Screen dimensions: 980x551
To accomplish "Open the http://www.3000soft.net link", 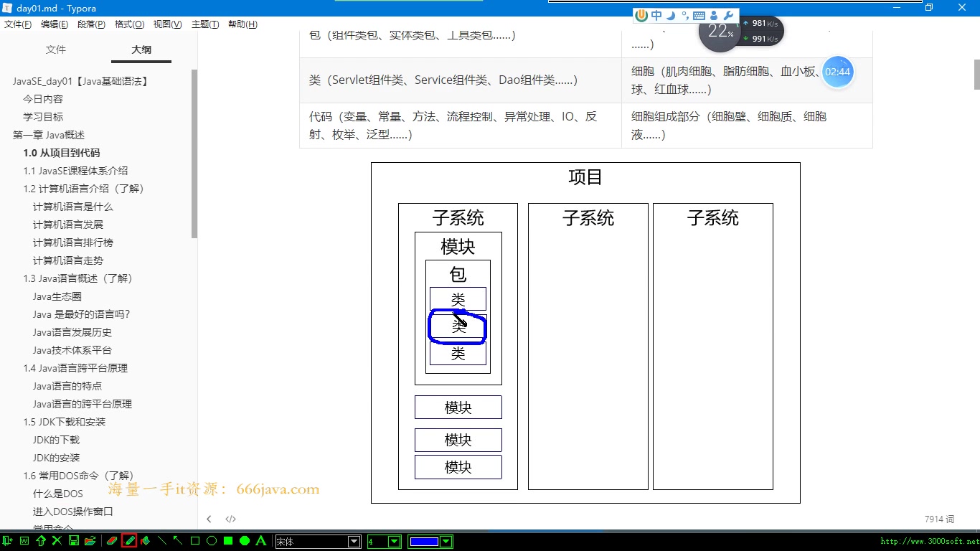I will [x=930, y=542].
